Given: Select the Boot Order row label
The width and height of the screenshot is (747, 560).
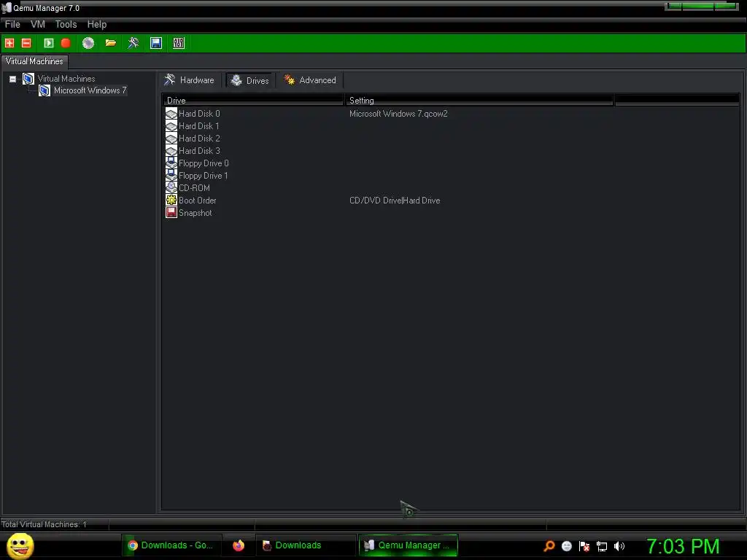Looking at the screenshot, I should [197, 200].
